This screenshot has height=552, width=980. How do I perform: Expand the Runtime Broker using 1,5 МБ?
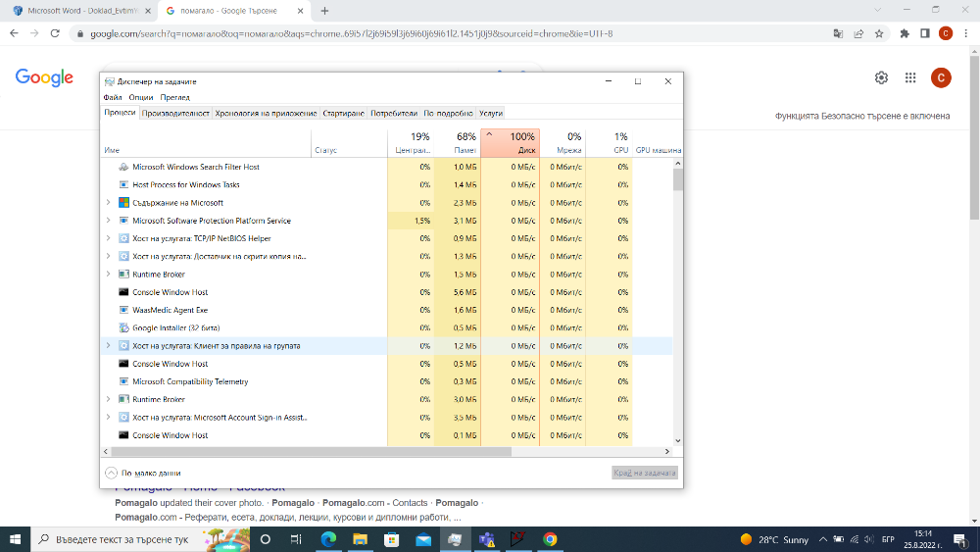[x=108, y=275]
